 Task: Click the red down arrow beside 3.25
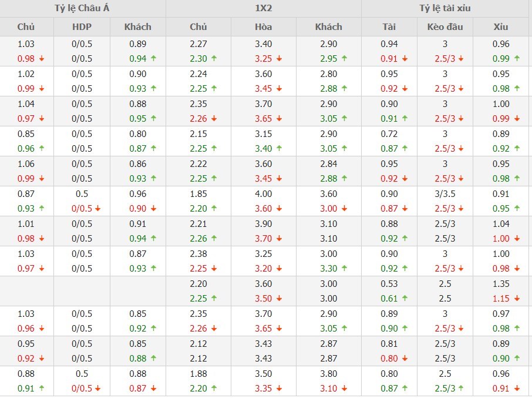tap(279, 59)
